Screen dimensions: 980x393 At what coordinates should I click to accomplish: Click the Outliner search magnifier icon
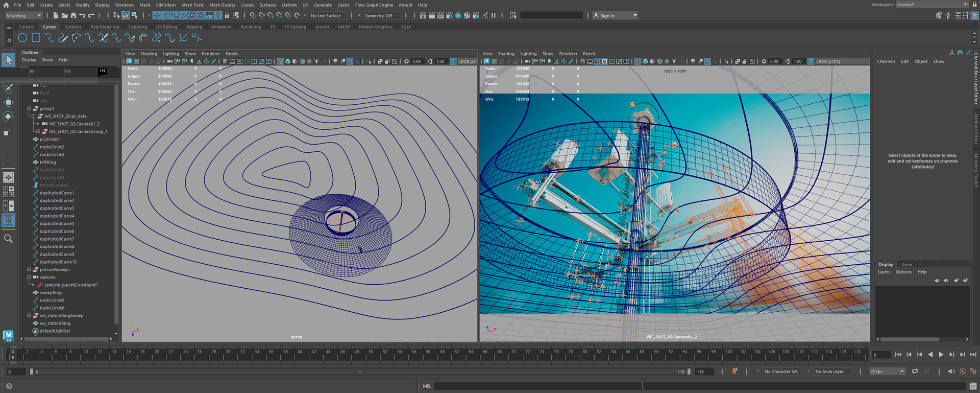[x=8, y=239]
